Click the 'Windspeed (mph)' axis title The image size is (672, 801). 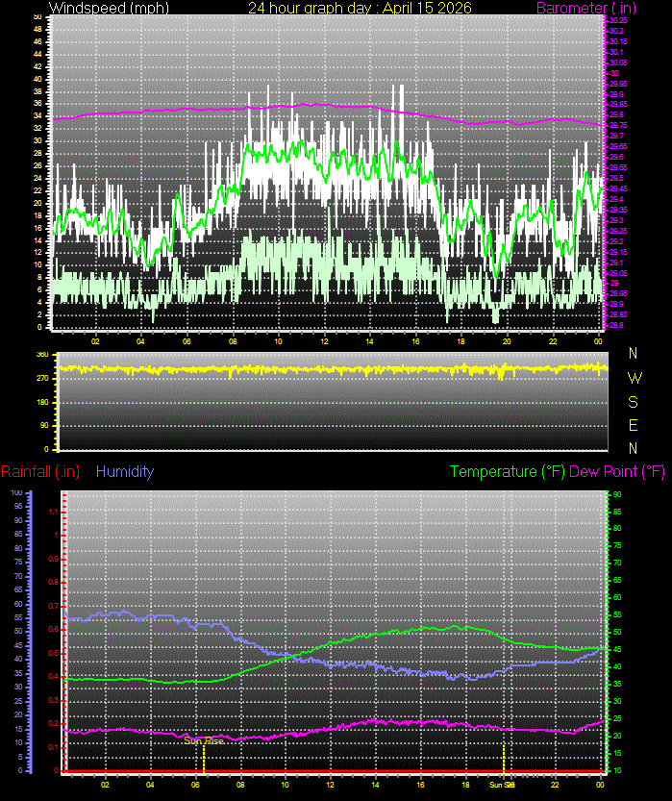109,8
